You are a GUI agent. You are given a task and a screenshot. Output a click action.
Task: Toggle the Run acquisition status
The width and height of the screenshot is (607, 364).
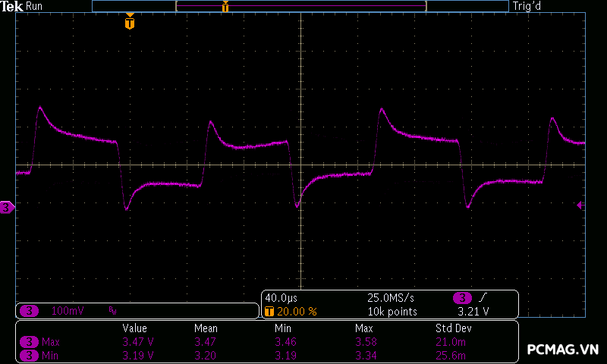coord(35,6)
